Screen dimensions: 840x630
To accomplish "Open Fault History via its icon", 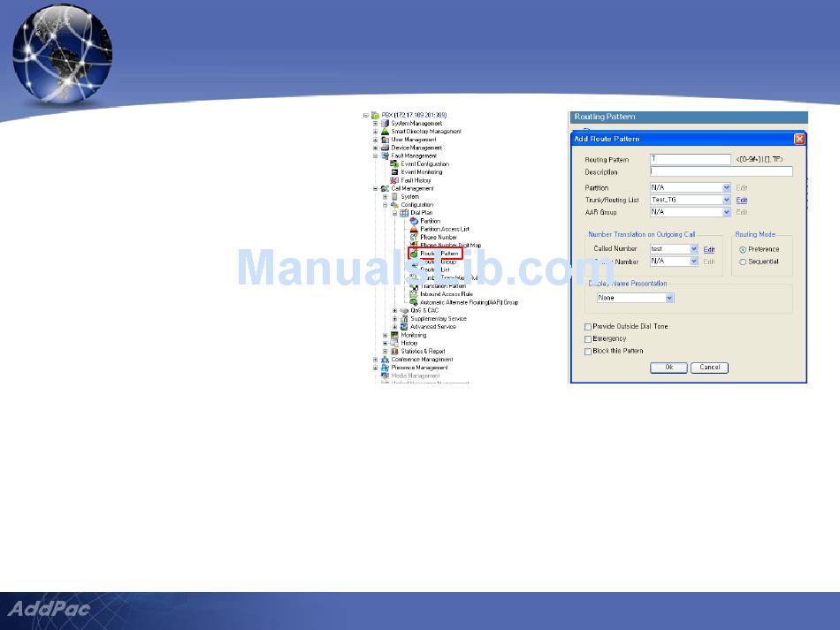I will click(394, 180).
